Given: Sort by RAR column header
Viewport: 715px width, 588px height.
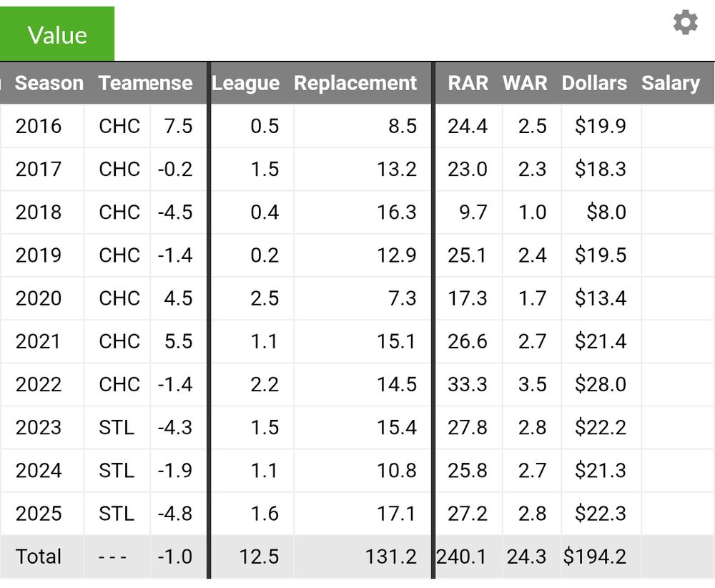Looking at the screenshot, I should pos(468,83).
